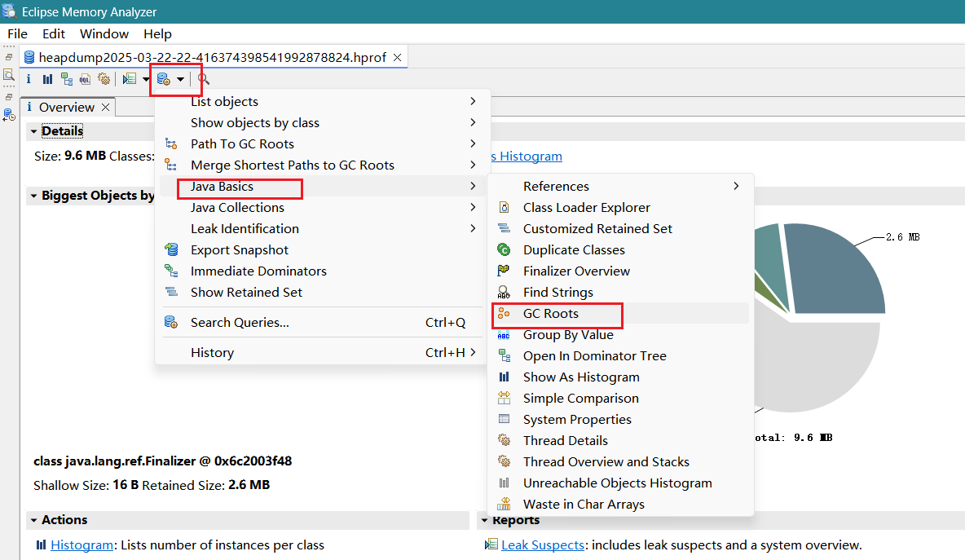Collapse the Actions section

pos(34,520)
